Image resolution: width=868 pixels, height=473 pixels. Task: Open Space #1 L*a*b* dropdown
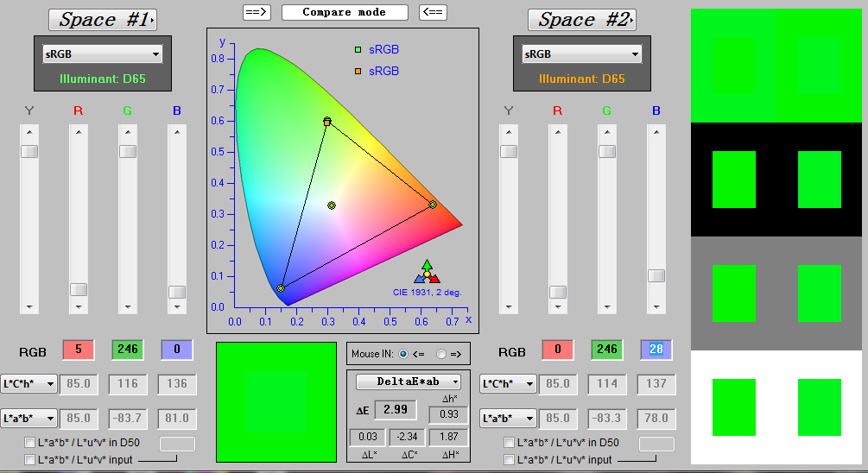point(29,419)
